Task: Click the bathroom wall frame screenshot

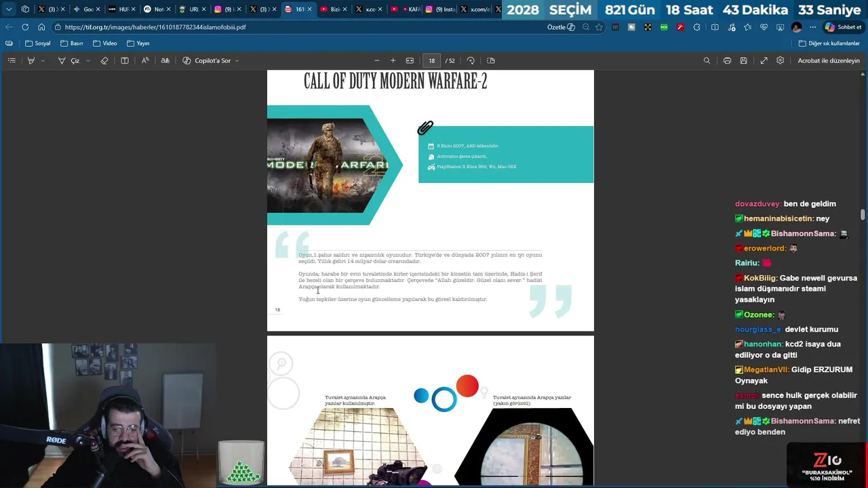Action: click(x=357, y=447)
